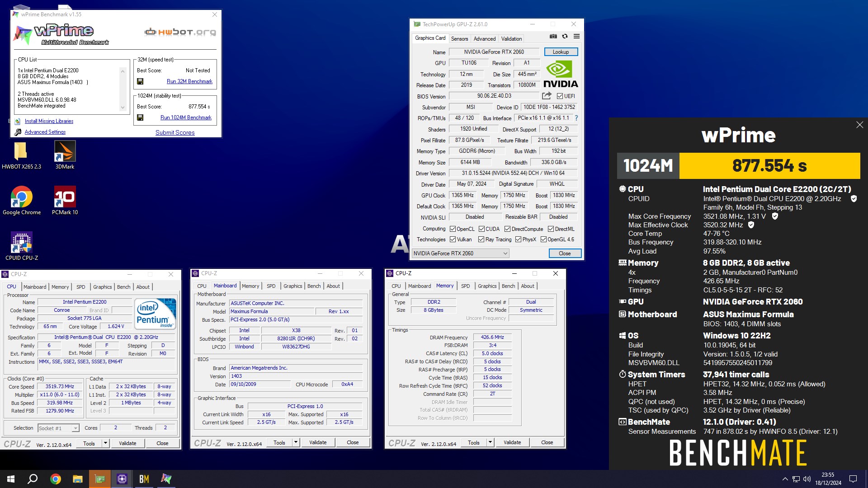This screenshot has height=488, width=868.
Task: Launch the PCMark 10 desktop shortcut
Action: click(x=65, y=201)
